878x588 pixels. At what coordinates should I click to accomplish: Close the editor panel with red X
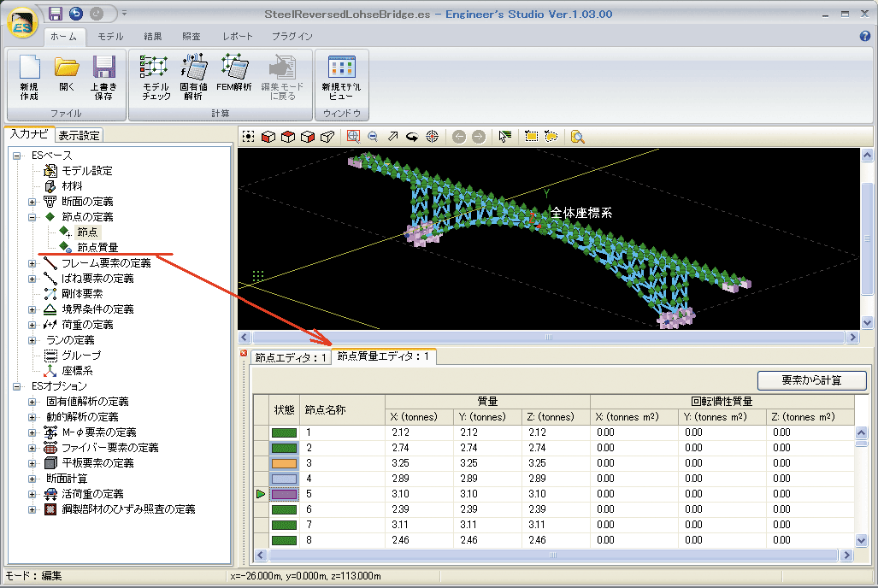pos(244,353)
